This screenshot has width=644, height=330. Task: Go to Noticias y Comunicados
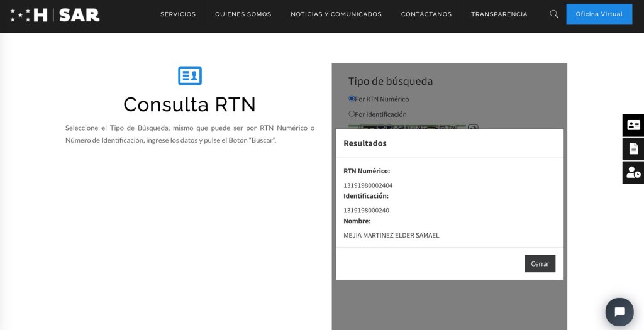336,14
